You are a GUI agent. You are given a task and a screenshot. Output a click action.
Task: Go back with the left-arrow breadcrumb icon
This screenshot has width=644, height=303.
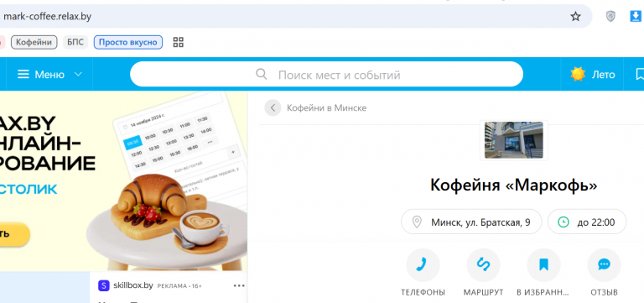(x=273, y=108)
